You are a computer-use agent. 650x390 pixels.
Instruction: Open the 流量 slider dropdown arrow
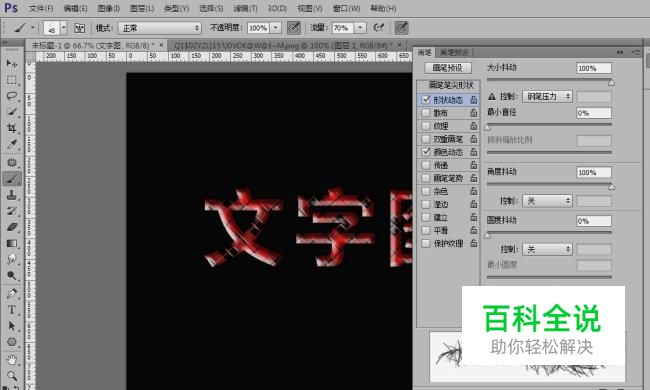tap(360, 28)
